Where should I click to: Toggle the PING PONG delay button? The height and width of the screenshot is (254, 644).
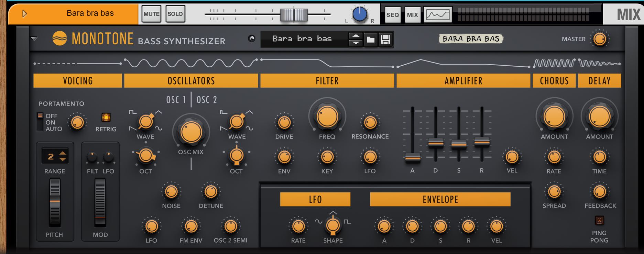click(x=599, y=220)
